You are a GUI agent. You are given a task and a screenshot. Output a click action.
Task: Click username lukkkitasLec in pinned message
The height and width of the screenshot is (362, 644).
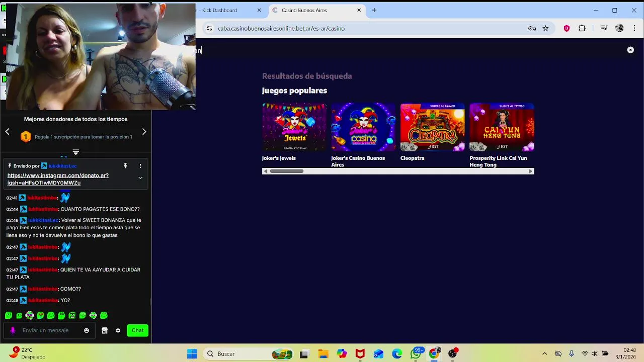click(x=62, y=166)
